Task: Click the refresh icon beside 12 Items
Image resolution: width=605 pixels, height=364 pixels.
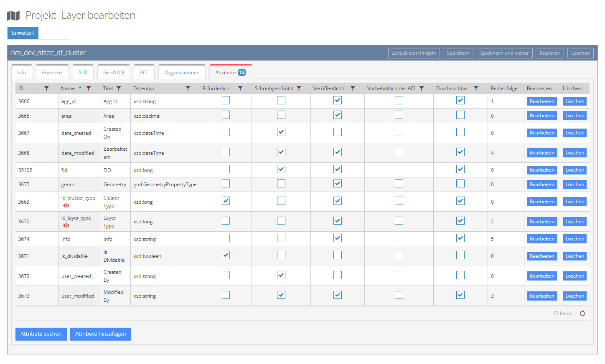Action: 582,313
